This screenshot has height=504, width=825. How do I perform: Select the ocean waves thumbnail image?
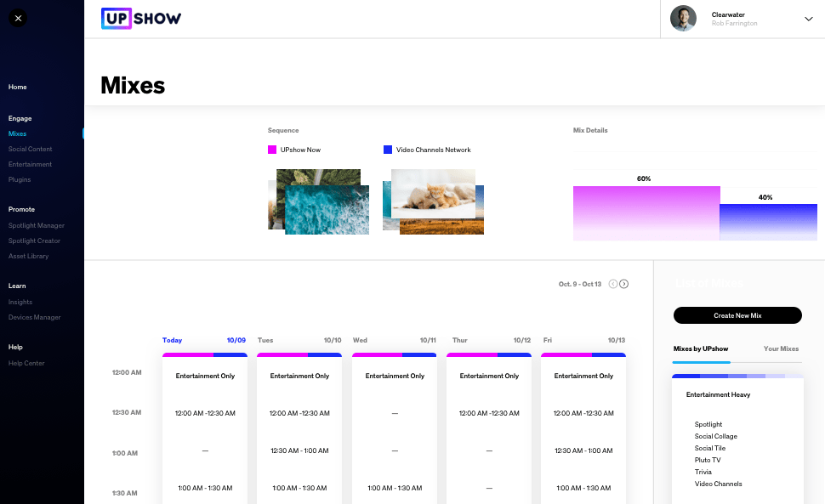(327, 211)
